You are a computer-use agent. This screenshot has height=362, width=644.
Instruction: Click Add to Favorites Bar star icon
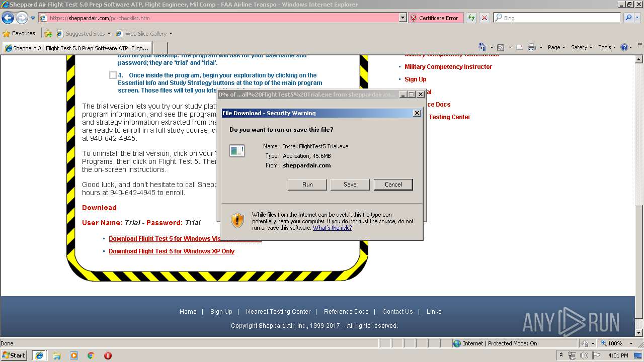pos(48,34)
